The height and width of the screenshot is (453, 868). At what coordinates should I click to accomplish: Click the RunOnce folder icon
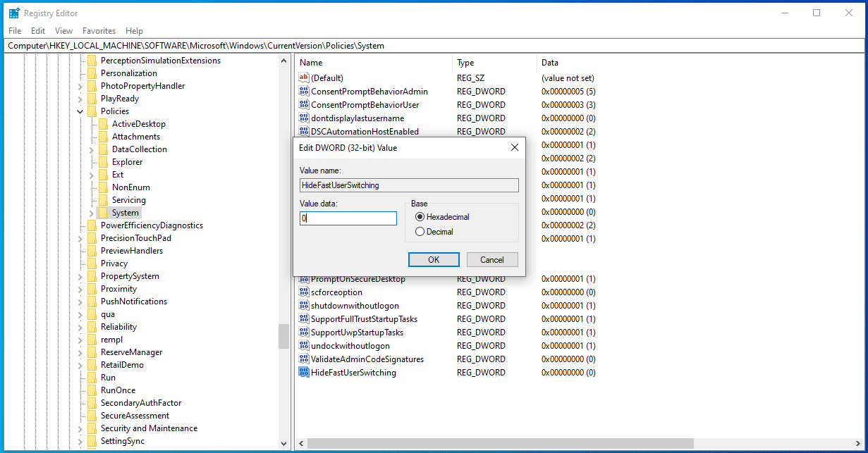coord(92,390)
